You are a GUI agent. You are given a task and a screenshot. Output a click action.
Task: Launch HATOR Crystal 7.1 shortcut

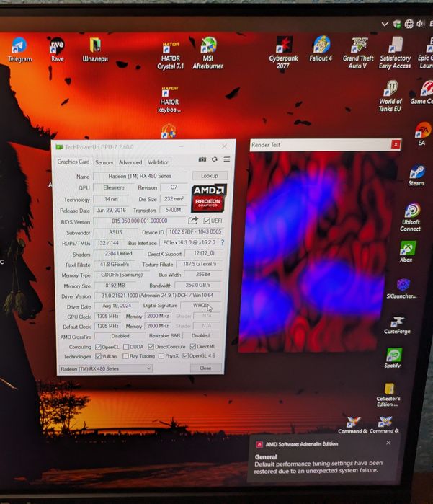171,55
